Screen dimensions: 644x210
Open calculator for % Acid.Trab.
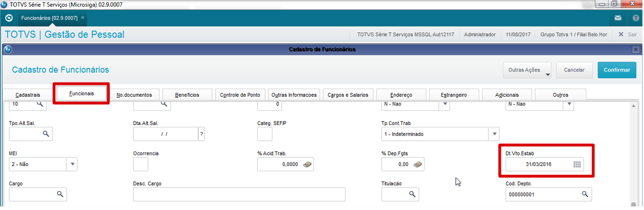[307, 165]
